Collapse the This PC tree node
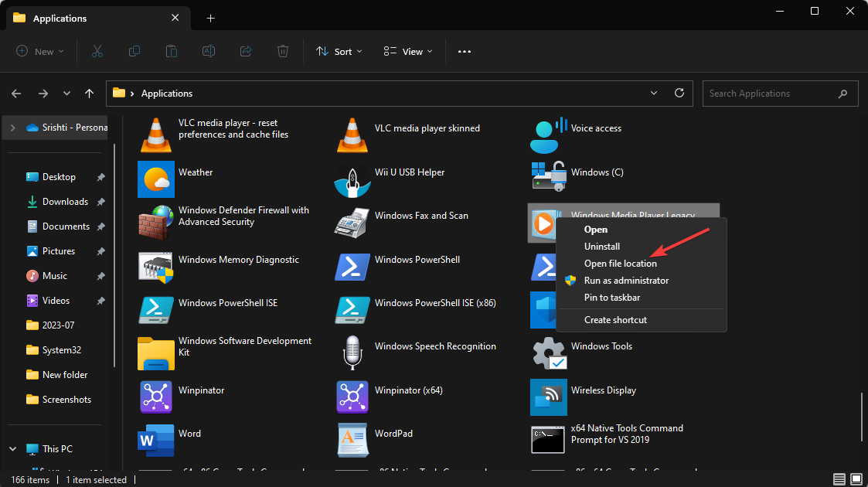This screenshot has height=487, width=868. [x=12, y=449]
